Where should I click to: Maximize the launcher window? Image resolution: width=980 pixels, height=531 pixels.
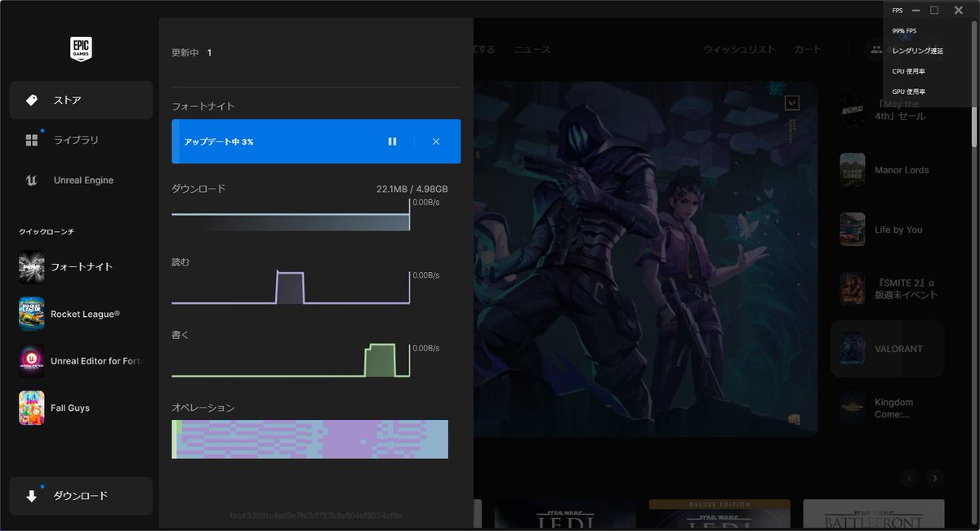coord(934,11)
